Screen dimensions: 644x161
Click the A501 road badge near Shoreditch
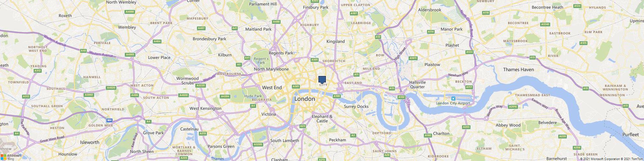315,60
